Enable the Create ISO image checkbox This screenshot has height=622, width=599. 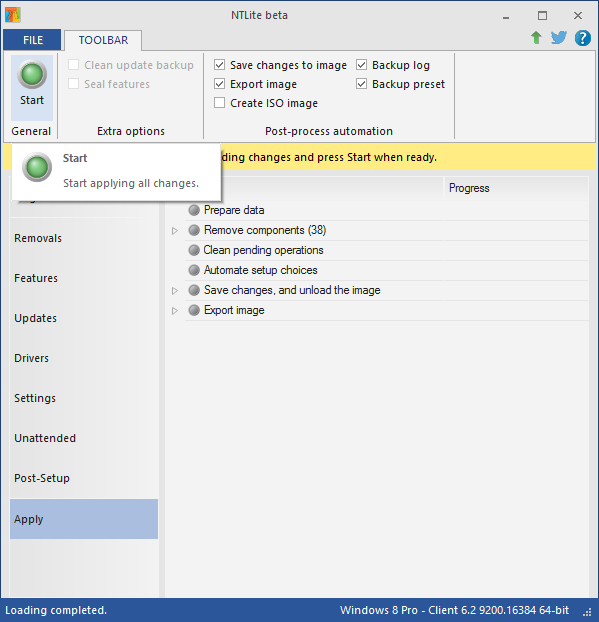(x=219, y=103)
